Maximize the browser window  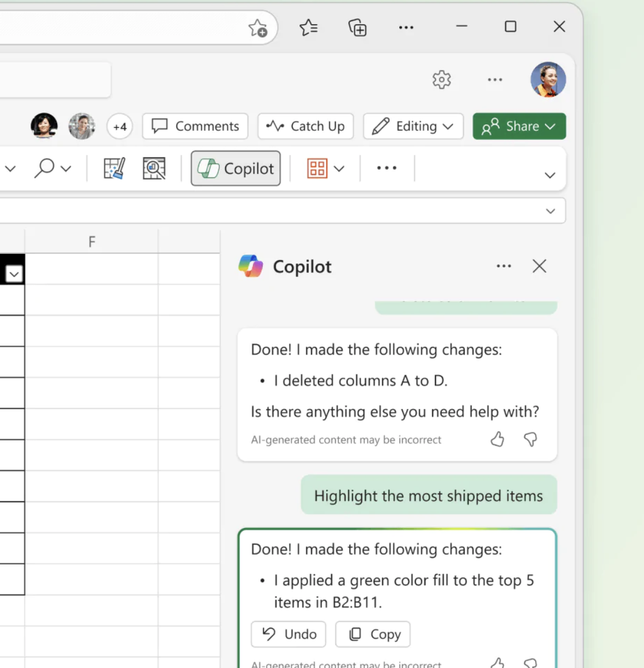coord(510,26)
